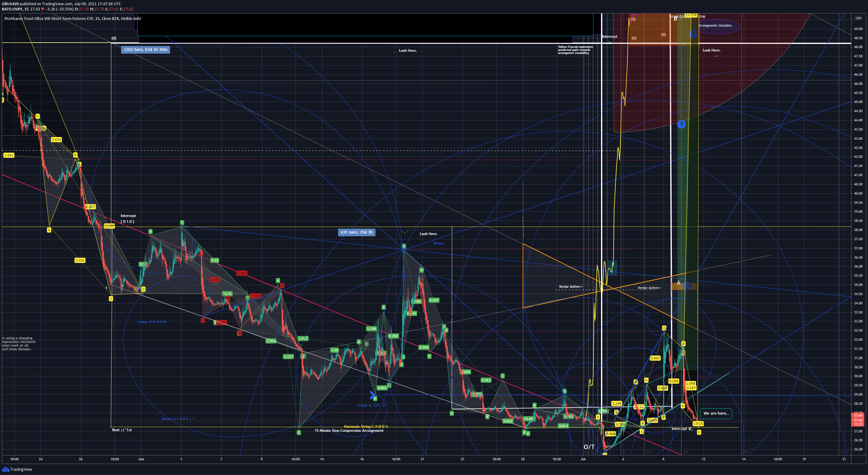Viewport: 868px width, 475px height.
Task: Click the yellow 3.387 ratio label
Action: click(691, 388)
